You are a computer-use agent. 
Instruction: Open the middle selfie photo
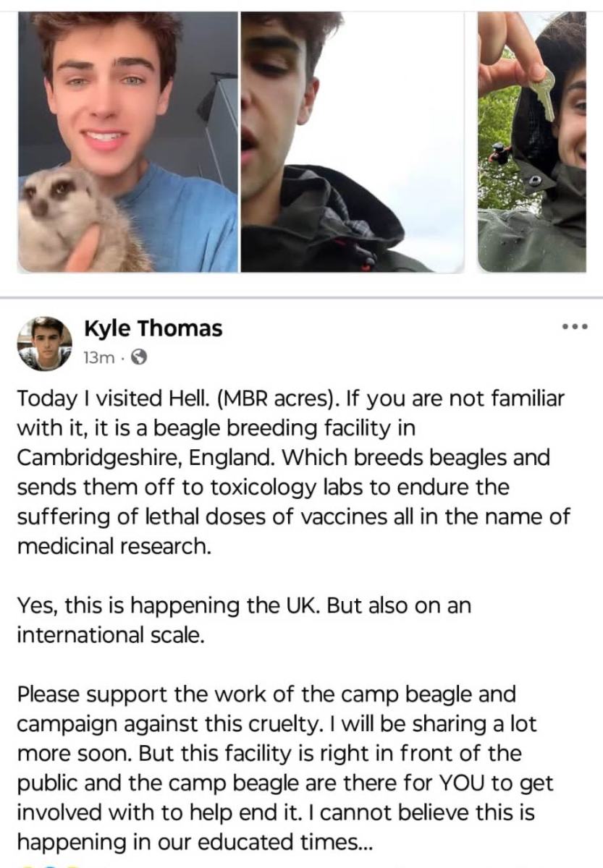[x=352, y=142]
